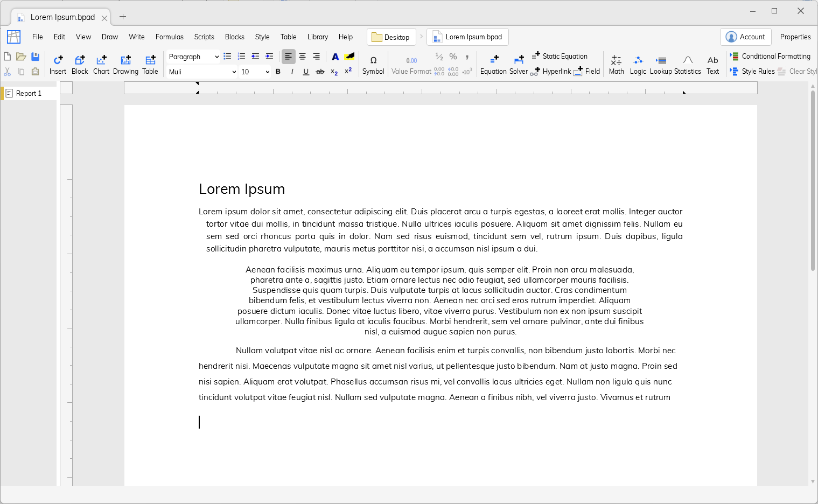Insert an Equation block
The image size is (818, 504).
[493, 65]
